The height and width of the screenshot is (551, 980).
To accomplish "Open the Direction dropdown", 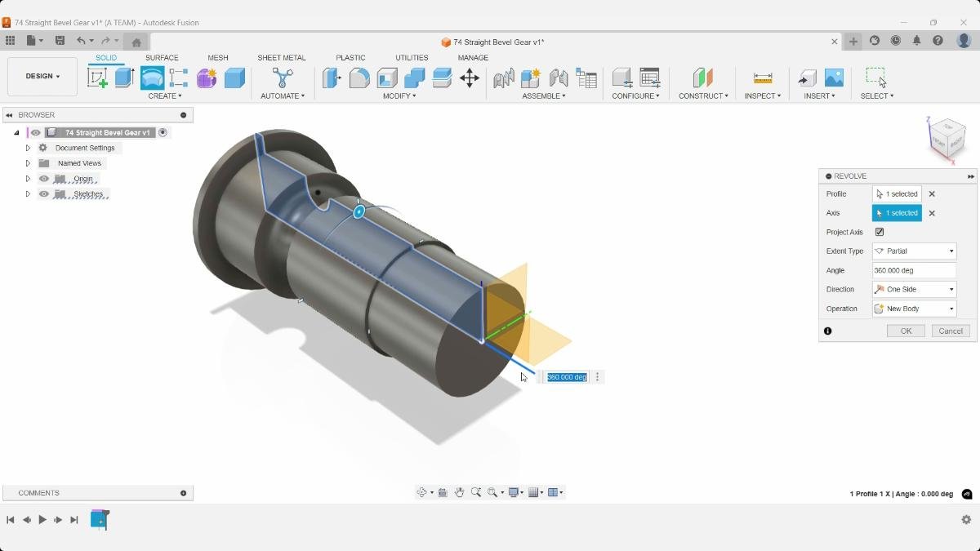I will (x=914, y=289).
